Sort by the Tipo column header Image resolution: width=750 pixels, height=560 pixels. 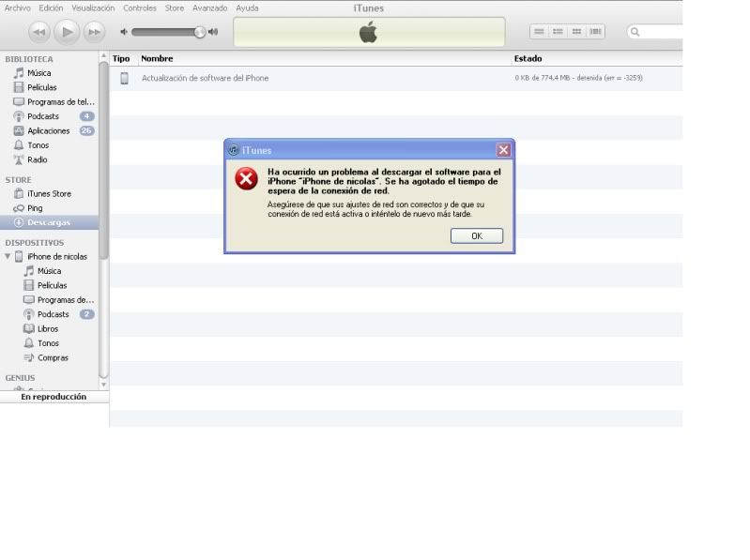pyautogui.click(x=121, y=58)
